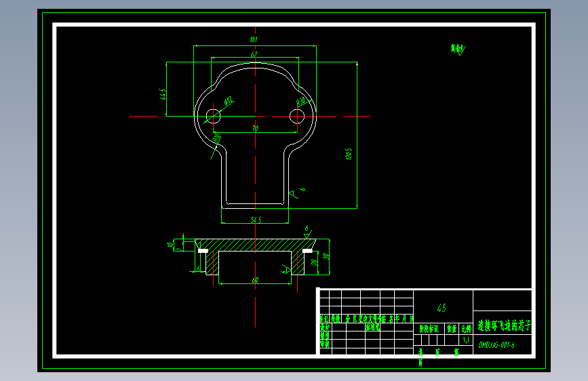Image resolution: width=588 pixels, height=381 pixels.
Task: Pick the 44.5 vertical dimension text
Action: point(163,94)
